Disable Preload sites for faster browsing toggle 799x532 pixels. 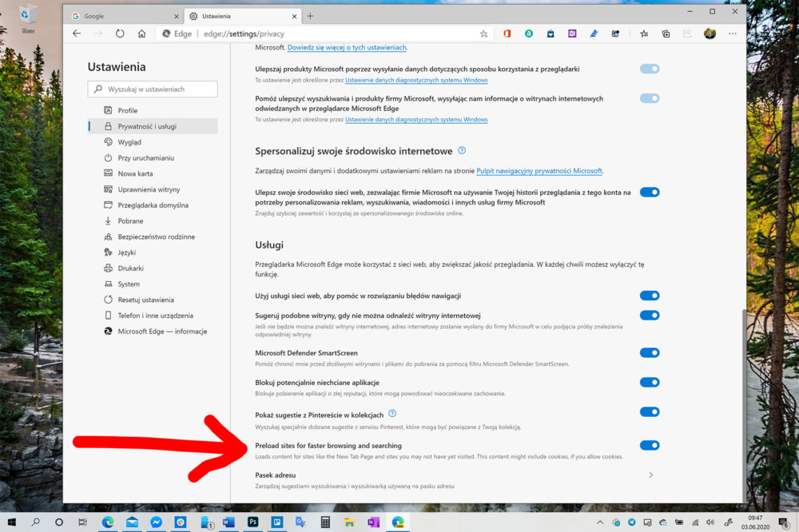coord(650,446)
